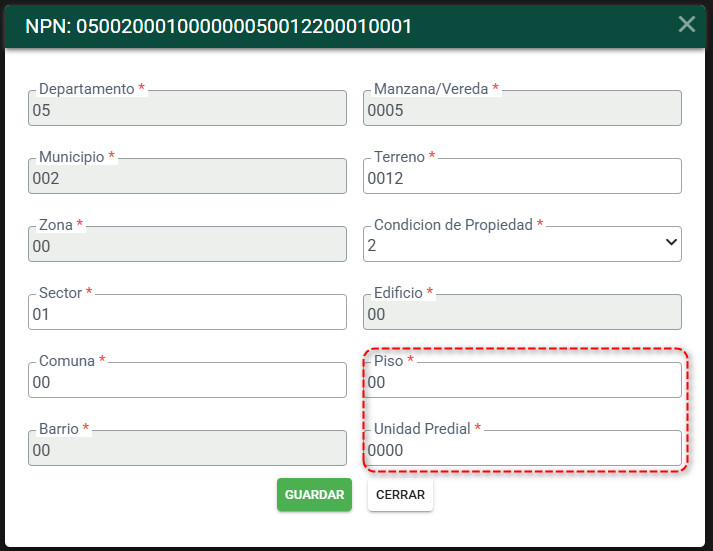Click the Condicion de Propiedad label
This screenshot has width=713, height=551.
coord(453,225)
